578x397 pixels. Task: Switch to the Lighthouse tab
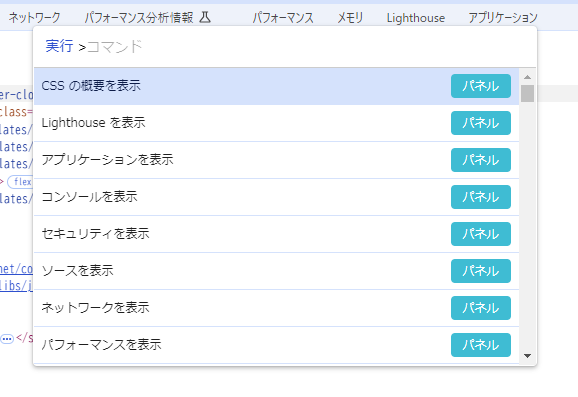click(415, 17)
